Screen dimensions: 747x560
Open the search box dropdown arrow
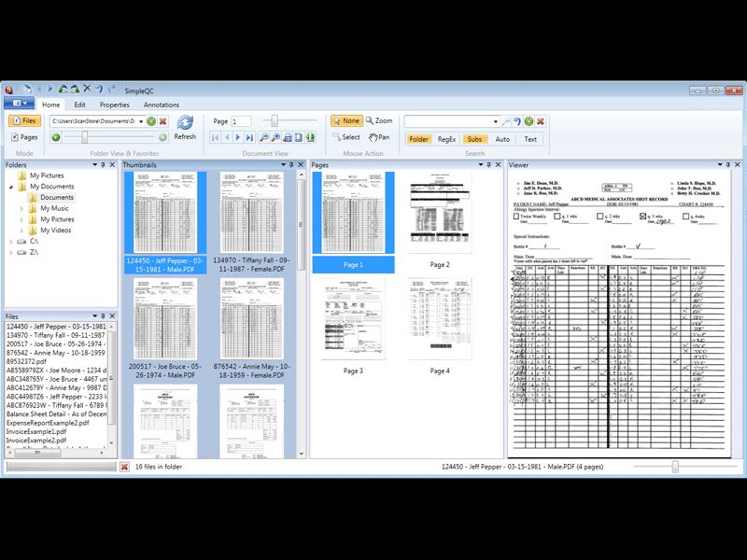[x=496, y=121]
